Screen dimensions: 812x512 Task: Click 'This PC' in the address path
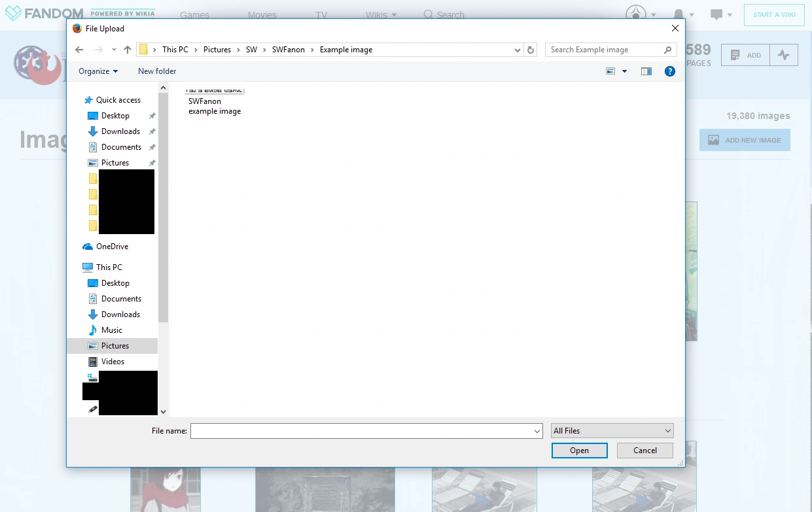[175, 50]
